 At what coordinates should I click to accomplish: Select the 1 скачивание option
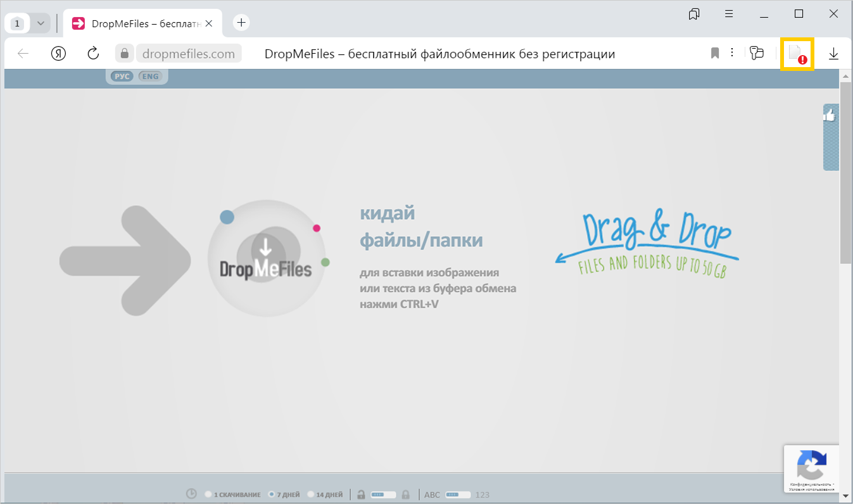(208, 495)
